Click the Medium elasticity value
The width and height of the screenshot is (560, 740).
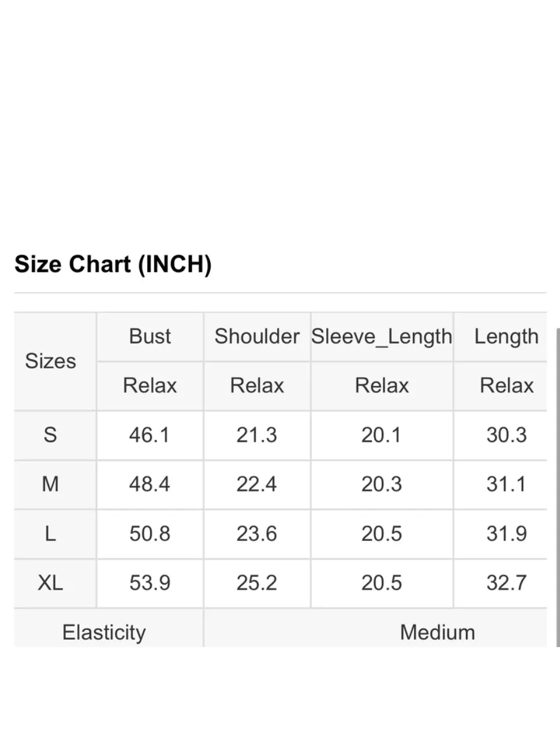438,633
